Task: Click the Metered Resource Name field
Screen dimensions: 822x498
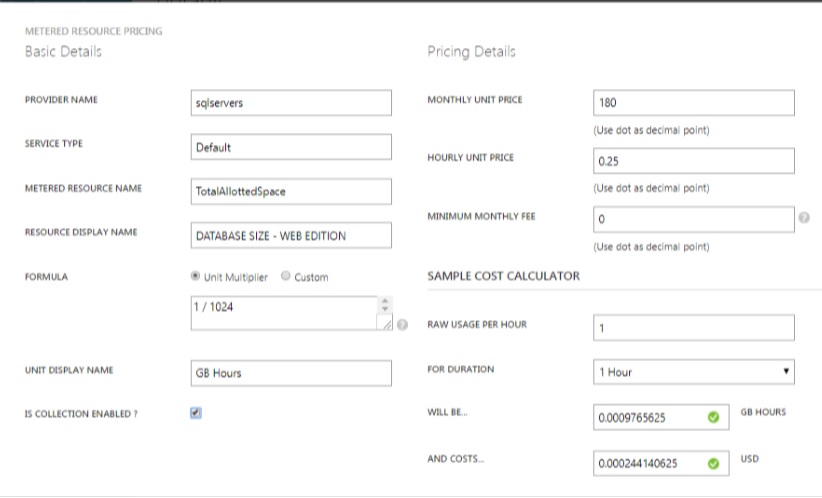Action: point(291,191)
